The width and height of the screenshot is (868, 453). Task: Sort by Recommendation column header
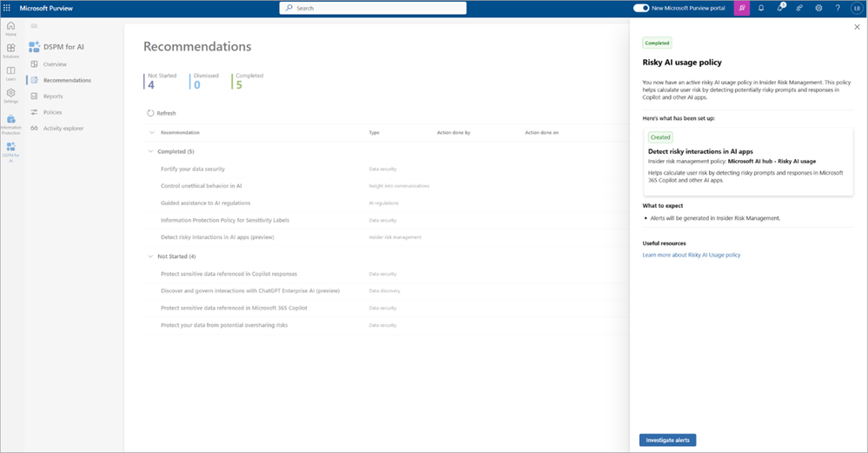pyautogui.click(x=180, y=132)
